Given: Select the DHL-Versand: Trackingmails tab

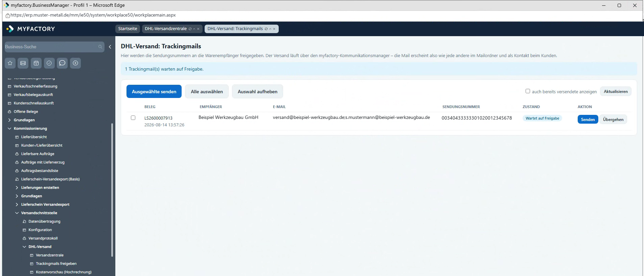Looking at the screenshot, I should point(235,29).
